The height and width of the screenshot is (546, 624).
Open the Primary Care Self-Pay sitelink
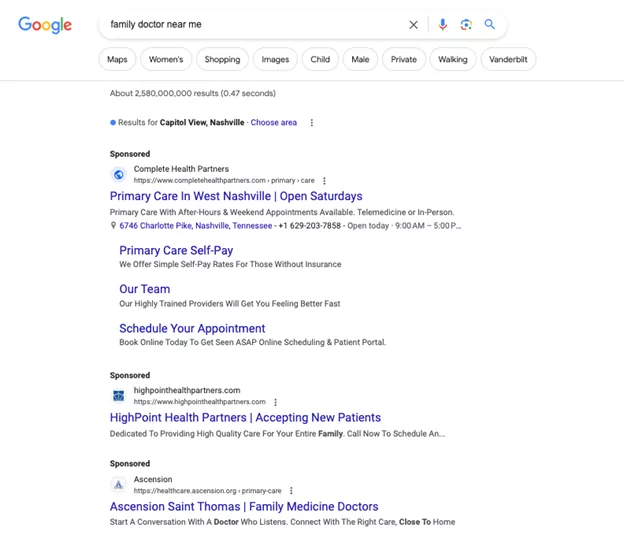[x=176, y=250]
